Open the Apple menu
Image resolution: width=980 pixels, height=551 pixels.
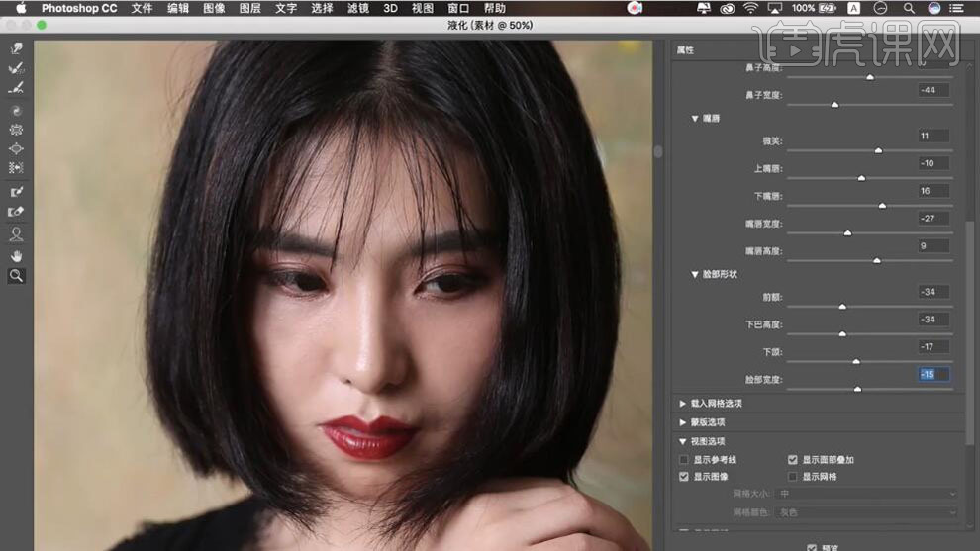pos(20,8)
